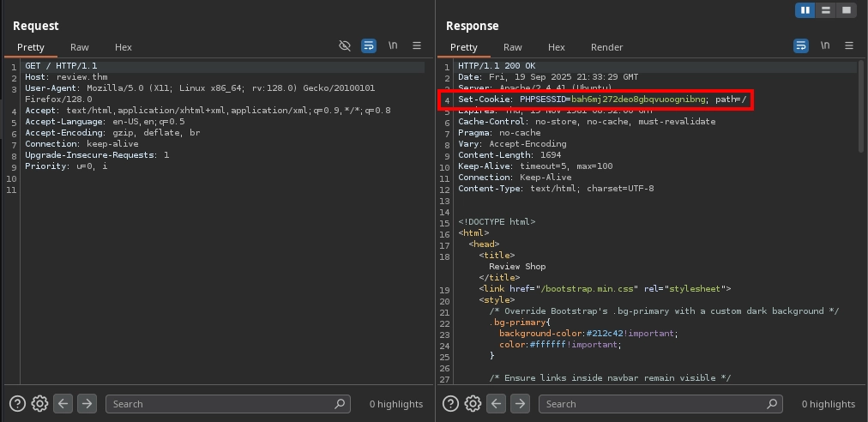Viewport: 868px width, 422px height.
Task: Click the Response pane vertical scrollbar
Action: click(861, 107)
